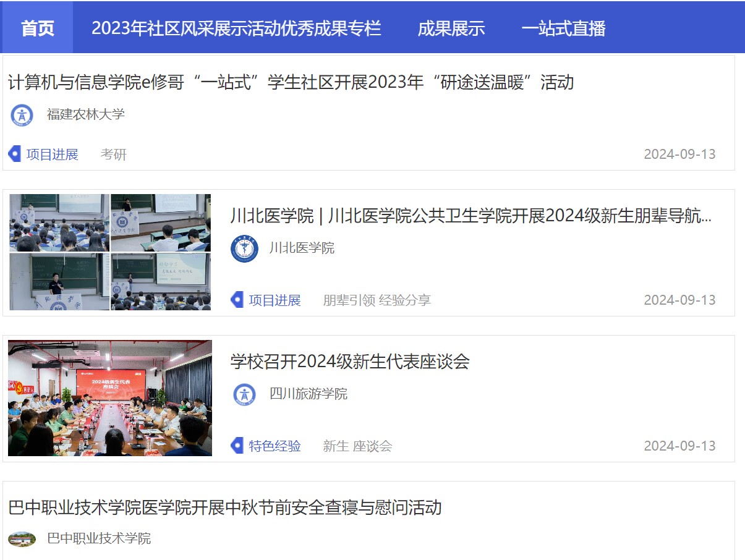
Task: Click tag icon beside 项目进展 in first article
Action: pyautogui.click(x=14, y=154)
